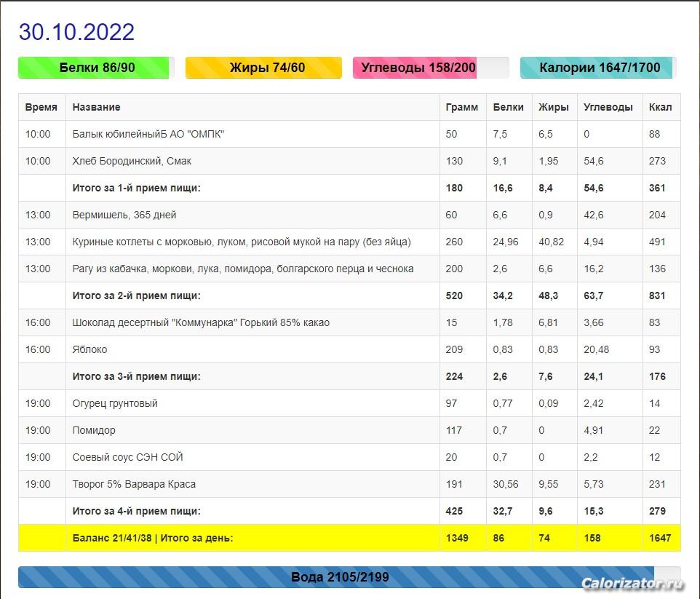This screenshot has height=599, width=700.
Task: Click the 30.10.2022 date heading
Action: pyautogui.click(x=76, y=32)
